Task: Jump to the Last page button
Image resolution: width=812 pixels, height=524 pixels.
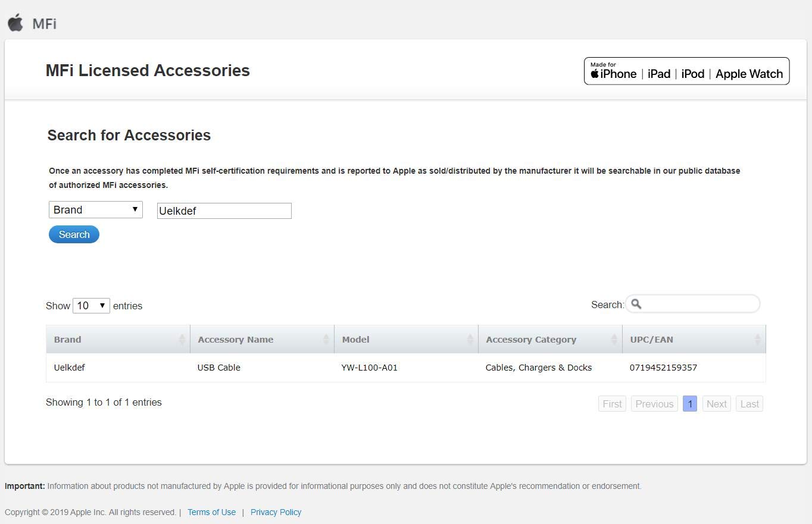Action: (749, 404)
